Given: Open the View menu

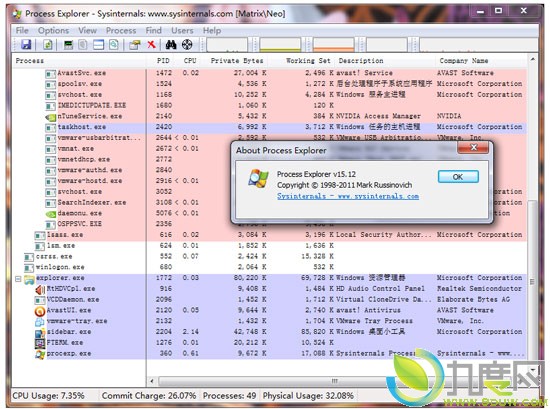Looking at the screenshot, I should click(x=87, y=31).
